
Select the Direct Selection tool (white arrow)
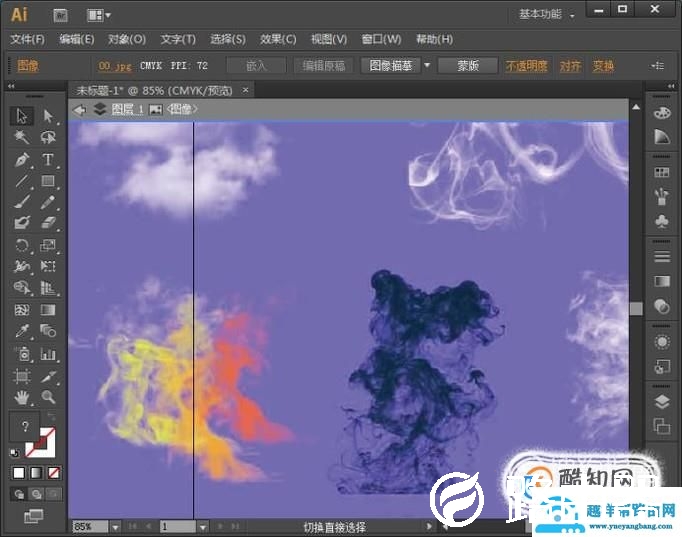tap(48, 116)
